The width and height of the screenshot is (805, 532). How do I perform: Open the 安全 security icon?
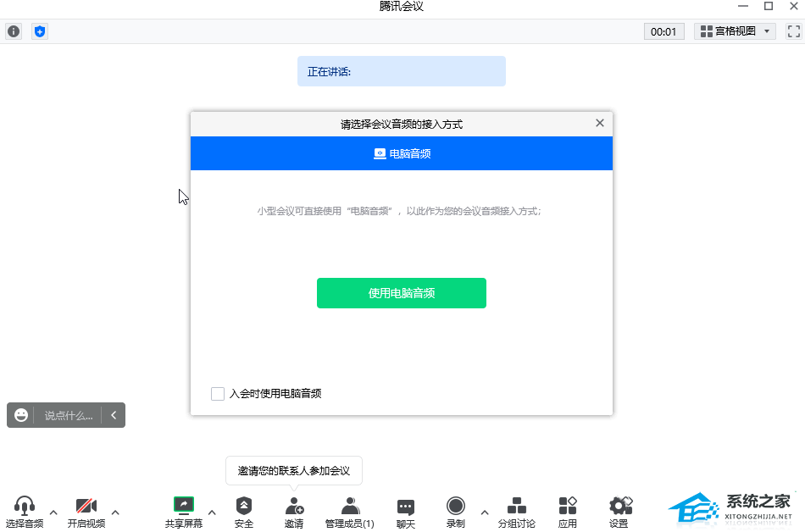[x=244, y=507]
